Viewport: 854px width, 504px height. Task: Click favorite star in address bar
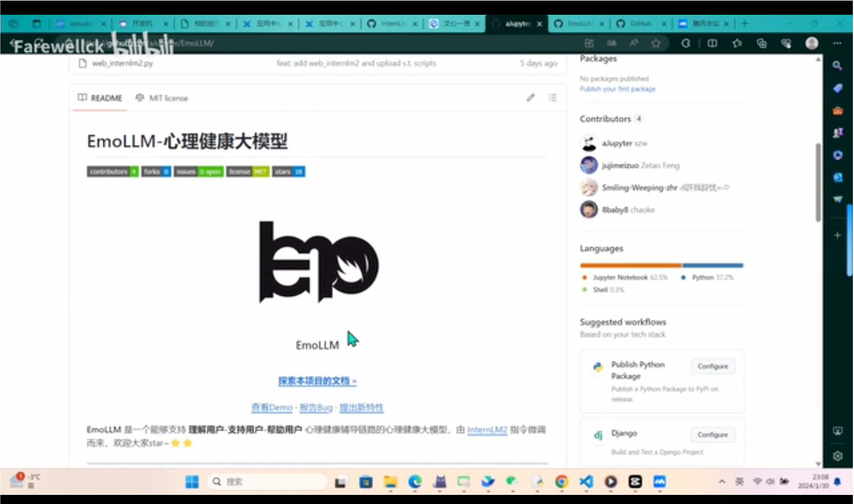[x=656, y=43]
